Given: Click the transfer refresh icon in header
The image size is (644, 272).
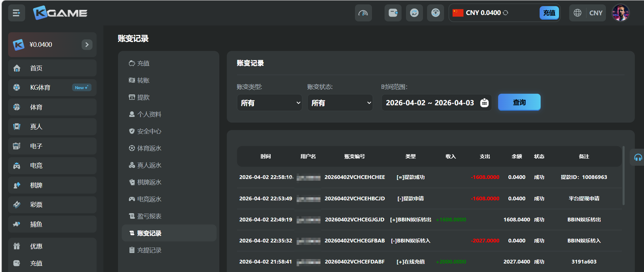Looking at the screenshot, I should click(414, 13).
